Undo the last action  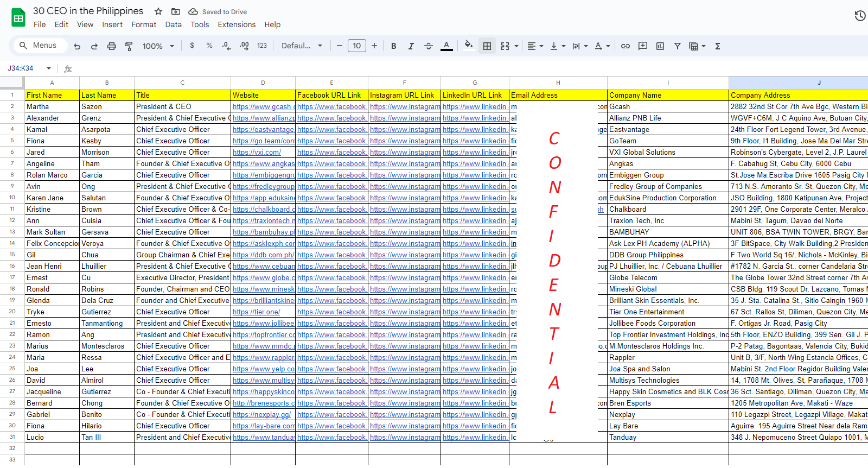pos(77,46)
